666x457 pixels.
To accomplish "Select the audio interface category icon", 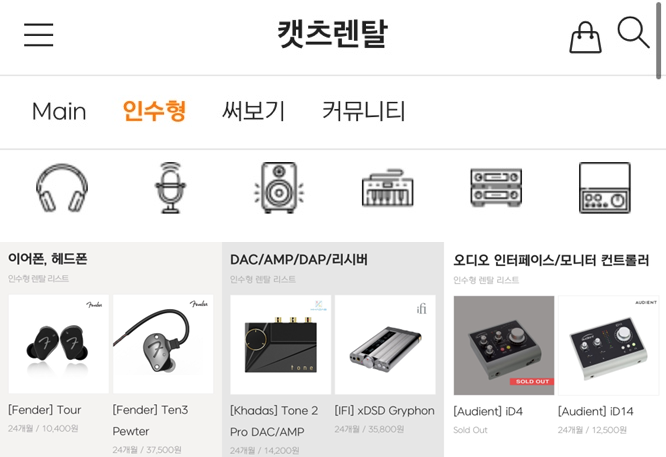I will point(605,187).
